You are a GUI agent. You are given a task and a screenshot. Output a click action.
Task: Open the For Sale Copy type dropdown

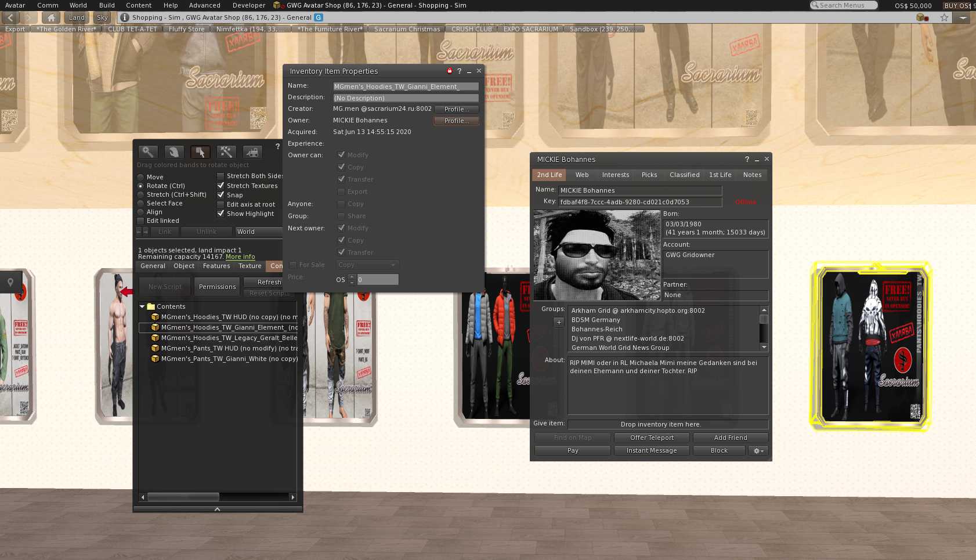(367, 265)
